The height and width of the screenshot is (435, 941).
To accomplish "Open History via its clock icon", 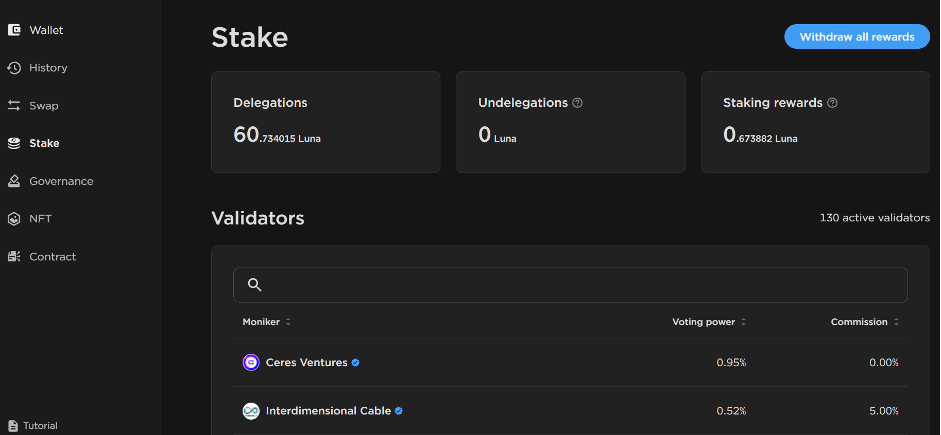I will coord(14,68).
